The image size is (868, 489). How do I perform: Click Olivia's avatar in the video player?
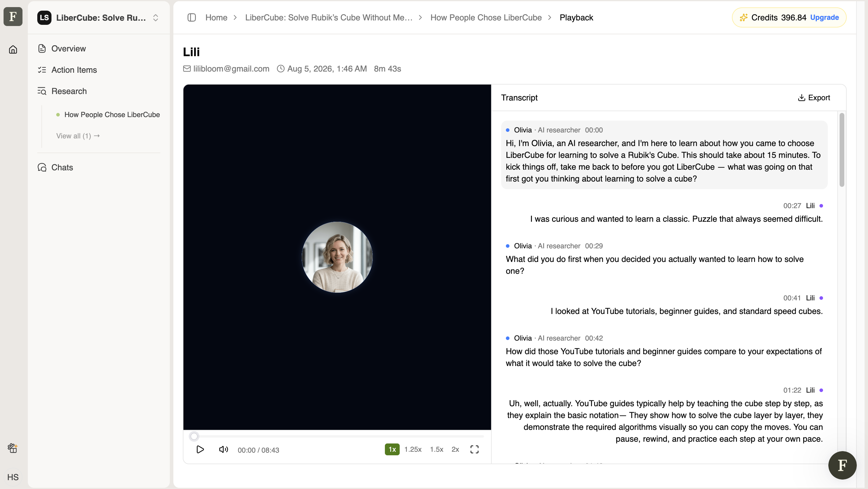point(337,257)
